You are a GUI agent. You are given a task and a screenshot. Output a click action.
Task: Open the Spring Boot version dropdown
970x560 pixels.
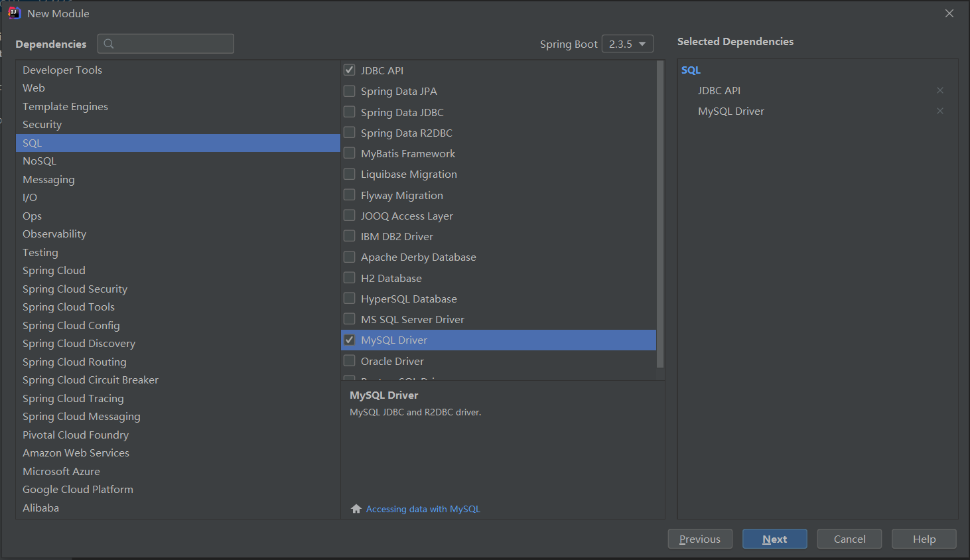627,44
